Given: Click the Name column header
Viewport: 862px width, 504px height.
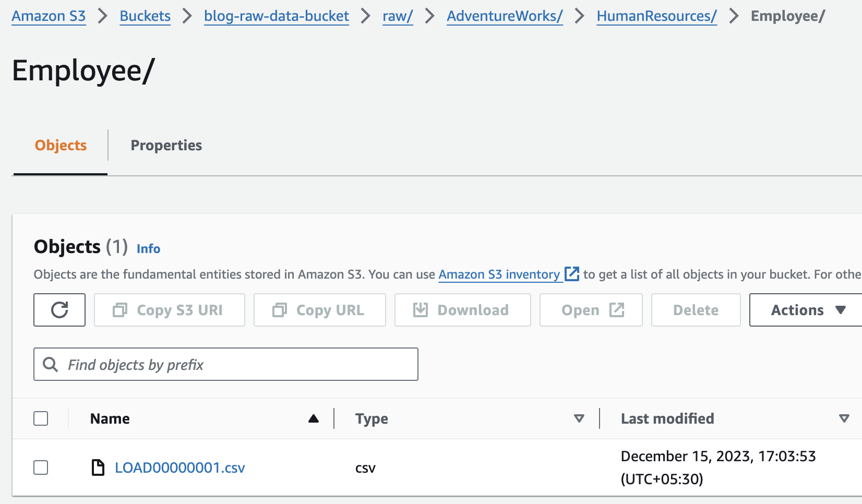Looking at the screenshot, I should tap(110, 418).
